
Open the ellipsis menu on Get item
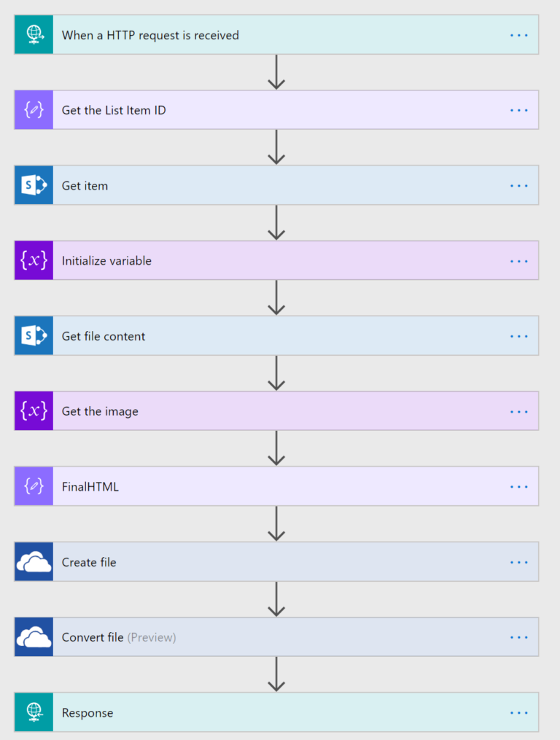518,184
